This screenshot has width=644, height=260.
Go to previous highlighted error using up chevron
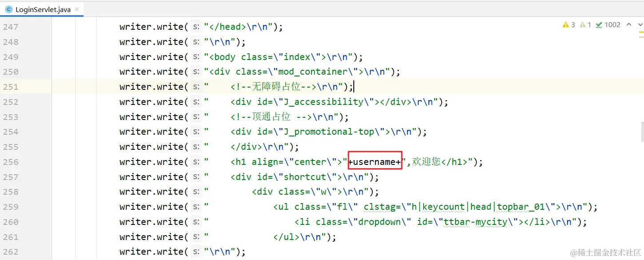[628, 25]
